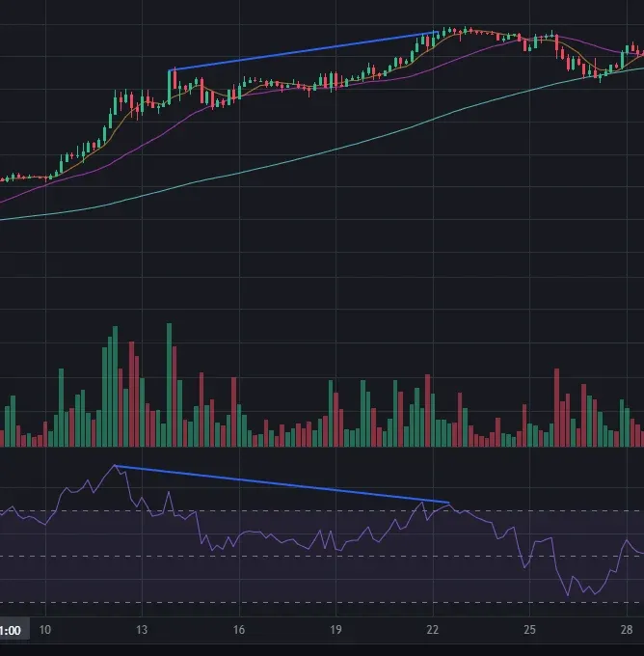Click the right endpoint of the price trendline

pyautogui.click(x=438, y=32)
